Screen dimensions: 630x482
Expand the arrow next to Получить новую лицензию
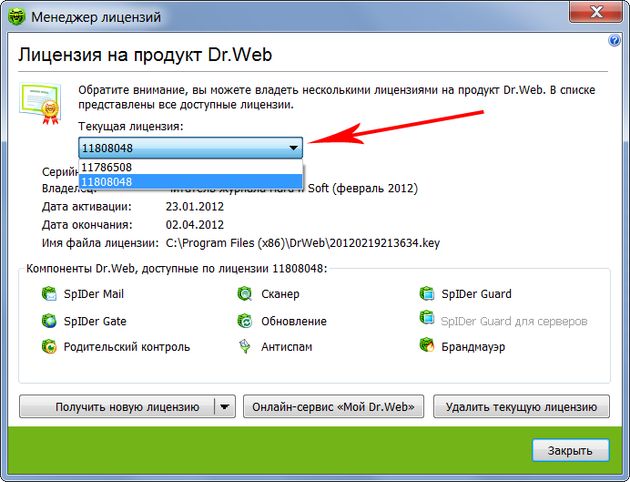click(x=225, y=406)
